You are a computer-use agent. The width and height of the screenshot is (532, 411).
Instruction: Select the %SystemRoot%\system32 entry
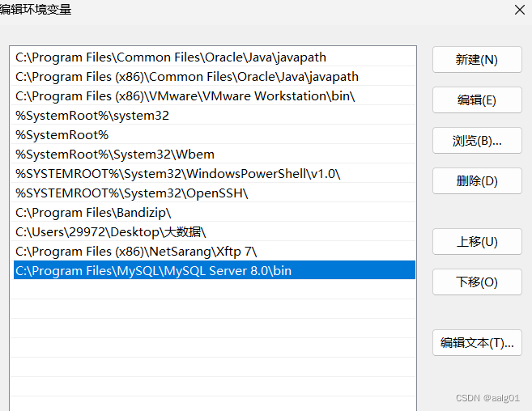[215, 116]
